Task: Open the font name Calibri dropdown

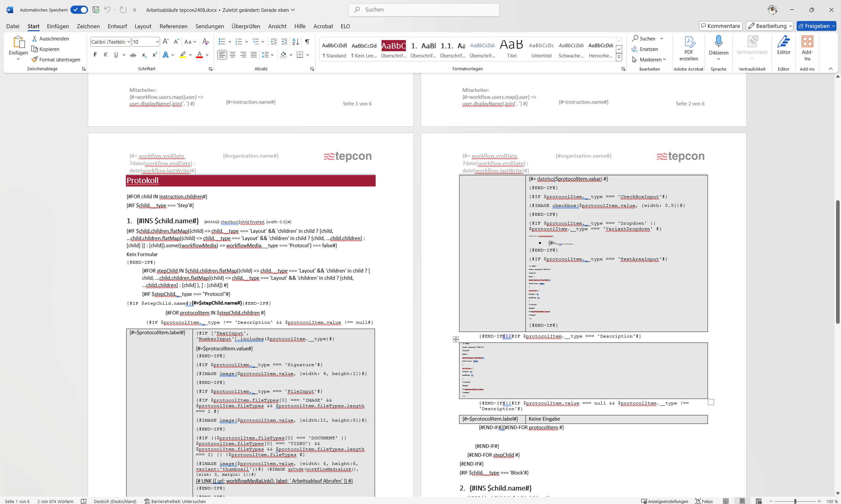Action: tap(129, 42)
